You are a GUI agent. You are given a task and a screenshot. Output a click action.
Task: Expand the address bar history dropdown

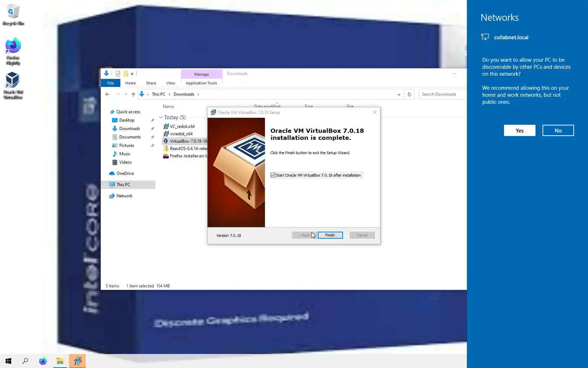tap(399, 94)
